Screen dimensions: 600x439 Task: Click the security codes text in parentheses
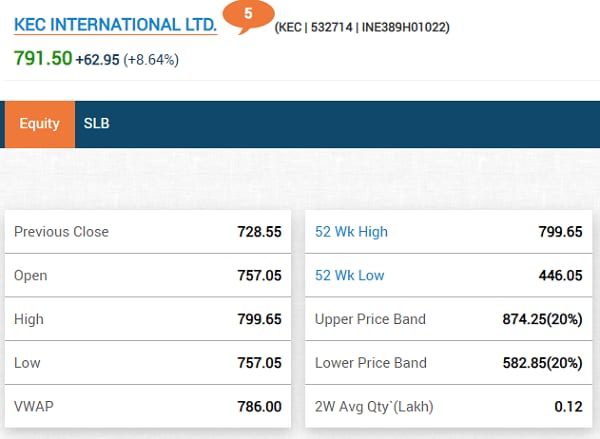coord(361,27)
